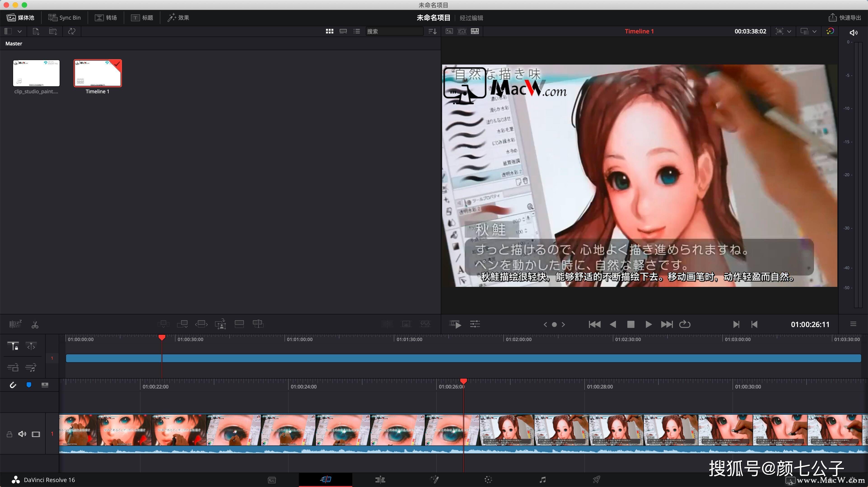Click the Append to end edit icon
Viewport: 868px width, 487px height.
(182, 324)
